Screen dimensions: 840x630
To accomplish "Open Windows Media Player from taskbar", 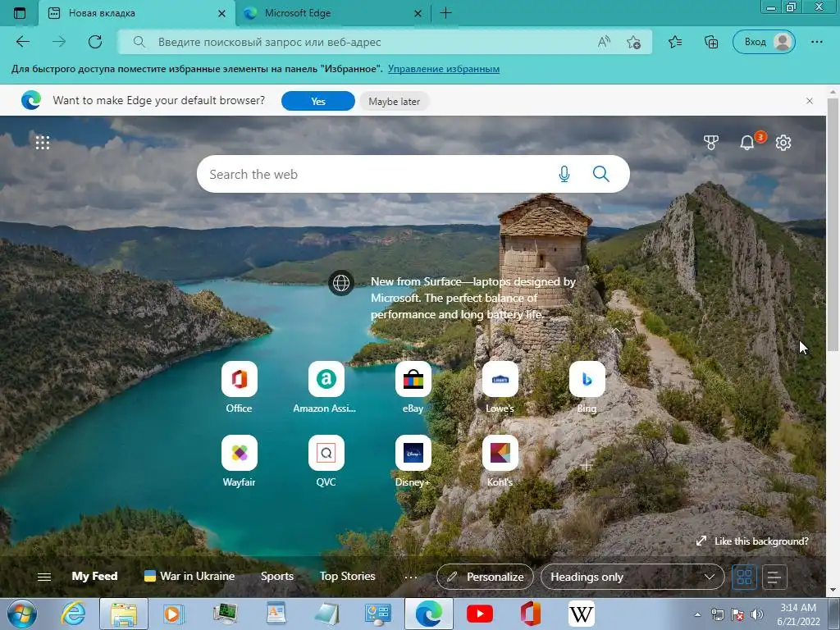I will click(172, 614).
